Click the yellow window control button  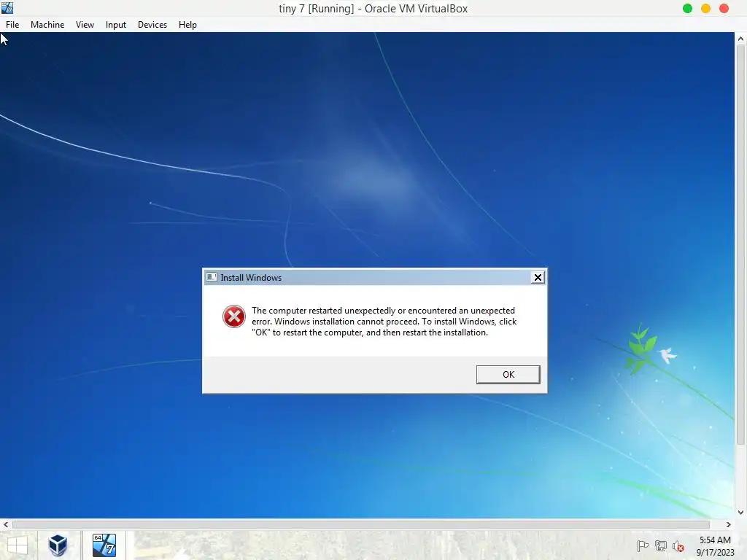click(x=705, y=9)
